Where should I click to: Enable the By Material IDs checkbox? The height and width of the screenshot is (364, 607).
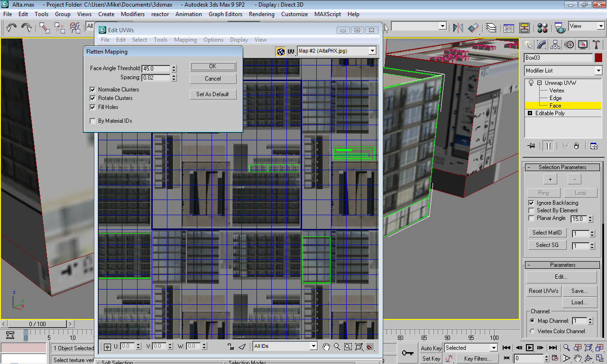[x=92, y=121]
